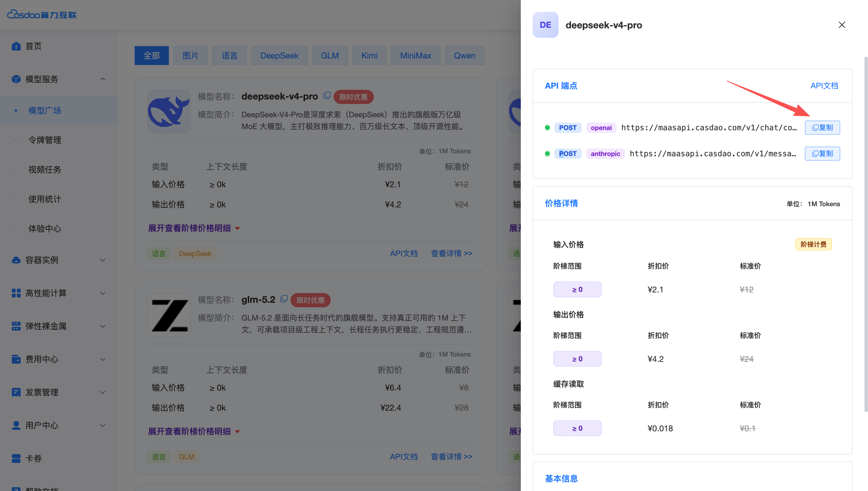Open 首页 in the sidebar
Image resolution: width=868 pixels, height=491 pixels.
pos(59,46)
